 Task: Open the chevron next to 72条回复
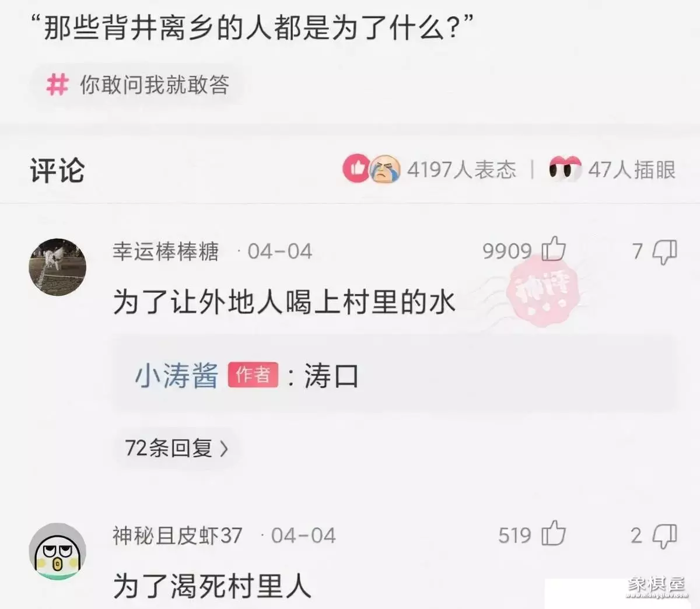tap(224, 449)
